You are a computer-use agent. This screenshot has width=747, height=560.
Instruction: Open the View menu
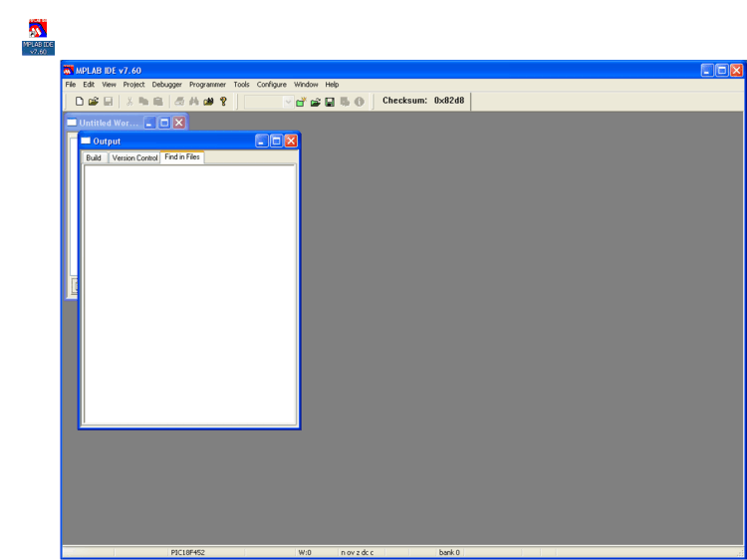(110, 85)
